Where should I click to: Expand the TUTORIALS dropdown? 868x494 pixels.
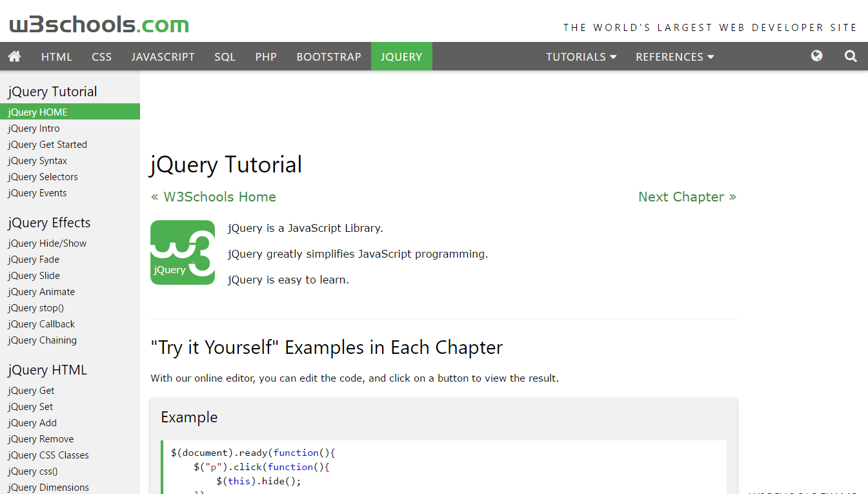[x=581, y=57]
